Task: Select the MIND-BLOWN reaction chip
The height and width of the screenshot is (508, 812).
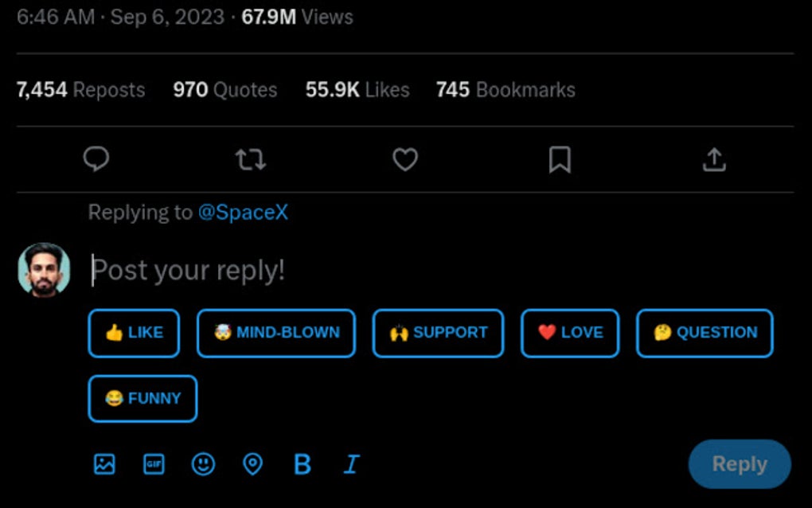Action: click(275, 333)
